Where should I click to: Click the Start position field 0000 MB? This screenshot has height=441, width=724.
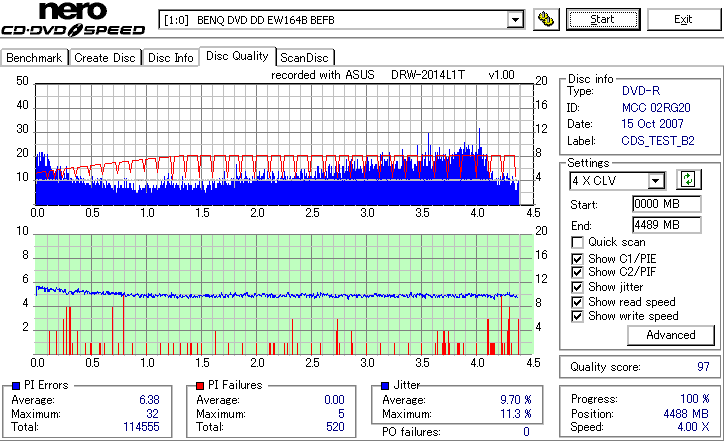click(x=666, y=204)
